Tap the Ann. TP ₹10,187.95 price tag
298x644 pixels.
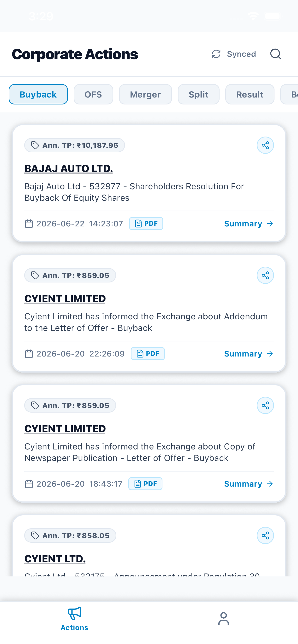(74, 145)
